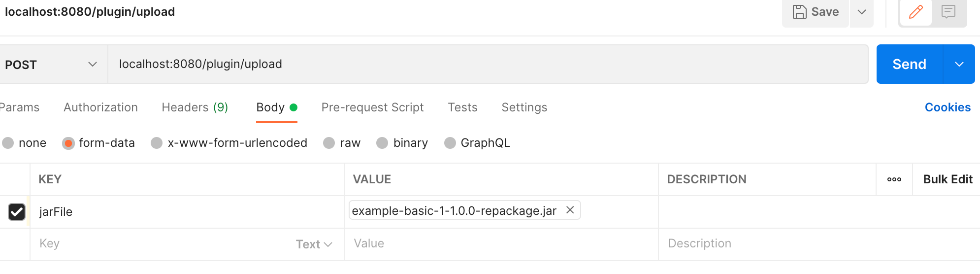Switch to the Headers (9) tab
This screenshot has height=274, width=980.
pyautogui.click(x=195, y=107)
